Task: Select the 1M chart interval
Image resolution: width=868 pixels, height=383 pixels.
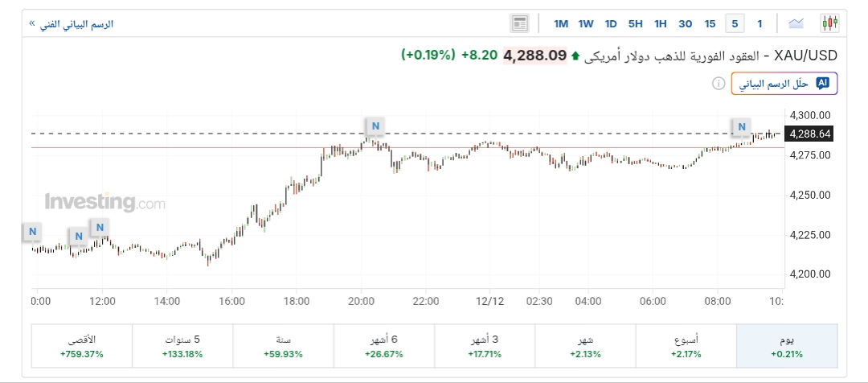Action: pos(561,23)
